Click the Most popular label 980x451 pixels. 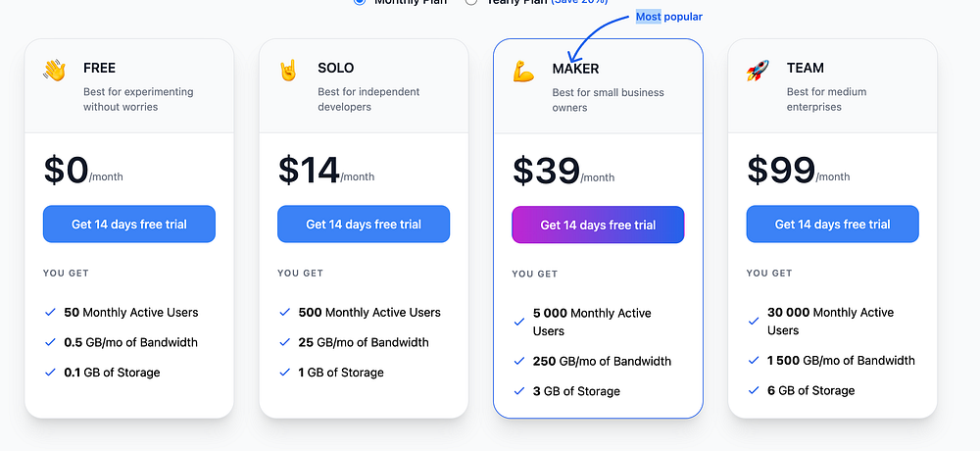pyautogui.click(x=669, y=17)
